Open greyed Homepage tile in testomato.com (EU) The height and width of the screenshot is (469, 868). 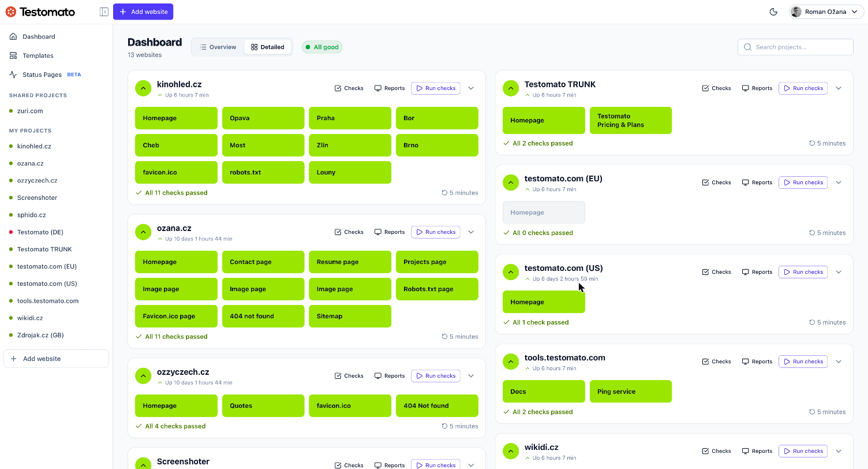point(544,212)
